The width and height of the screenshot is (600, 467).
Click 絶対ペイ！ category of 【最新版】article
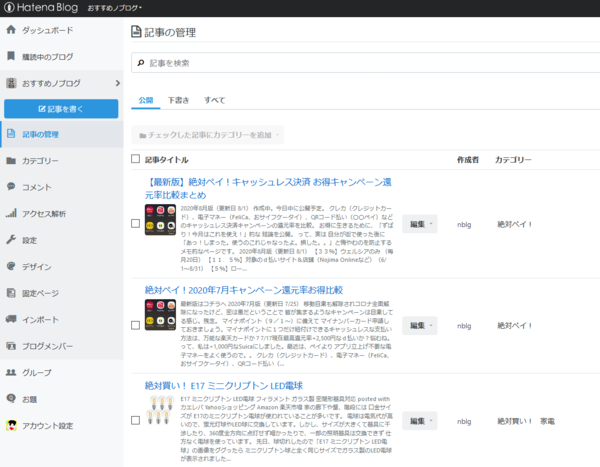[515, 224]
